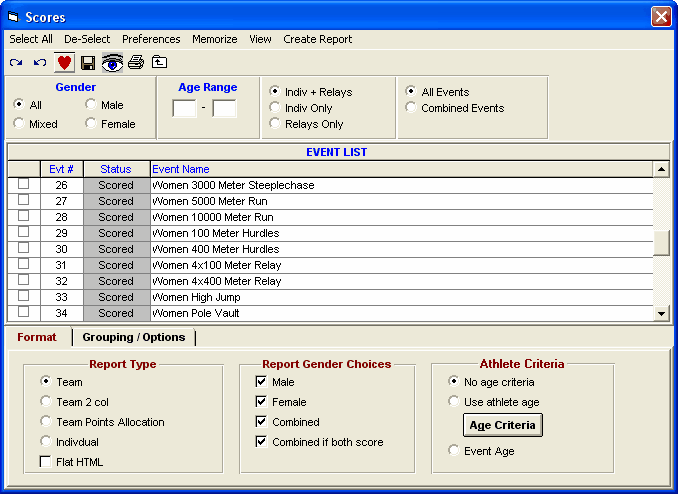This screenshot has width=678, height=494.
Task: Uncheck the Combined gender choice
Action: point(261,421)
